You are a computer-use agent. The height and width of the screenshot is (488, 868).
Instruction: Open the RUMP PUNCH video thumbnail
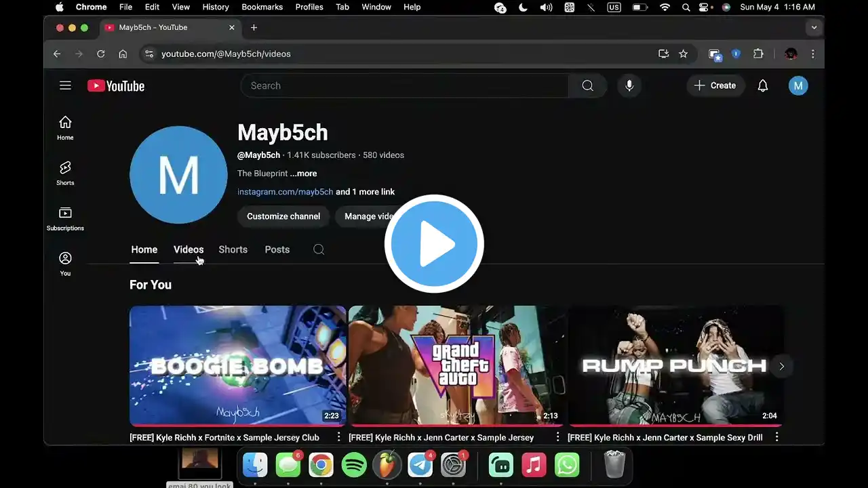(675, 365)
